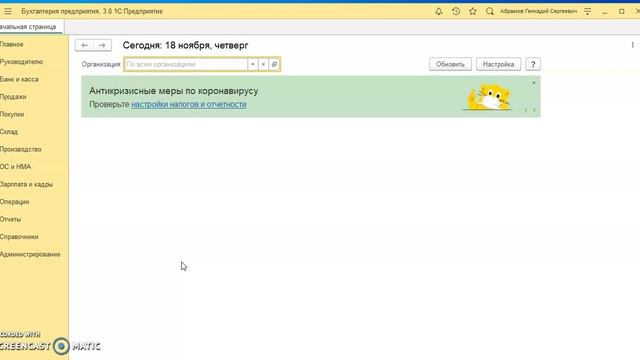Open the Производство section
The image size is (640, 360).
20,149
